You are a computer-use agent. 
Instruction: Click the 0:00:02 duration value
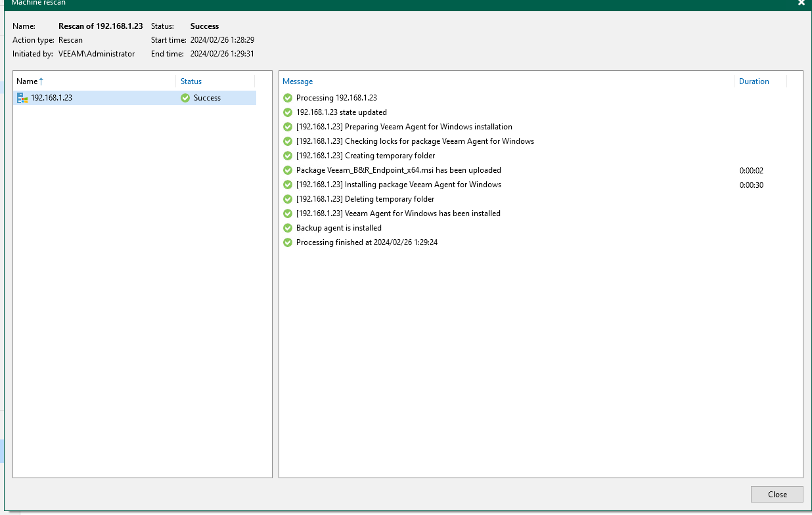(752, 171)
